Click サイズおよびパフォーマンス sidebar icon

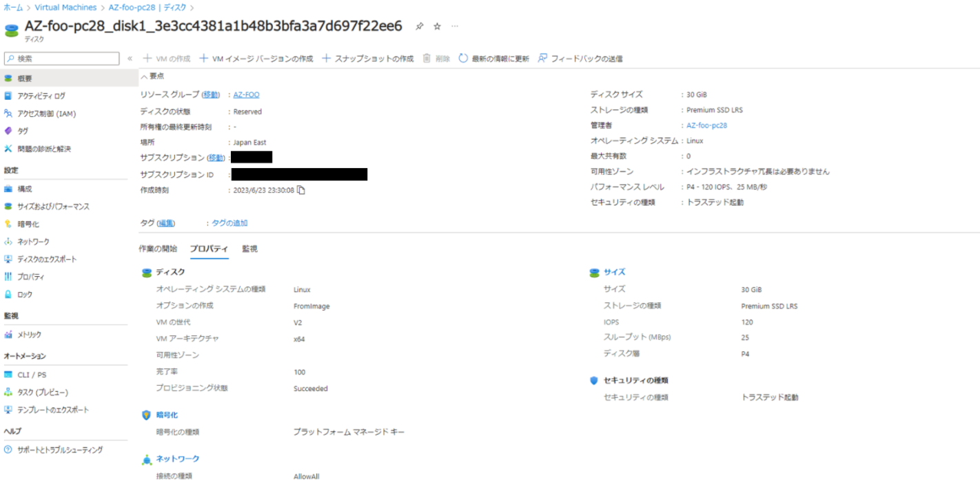pos(8,207)
